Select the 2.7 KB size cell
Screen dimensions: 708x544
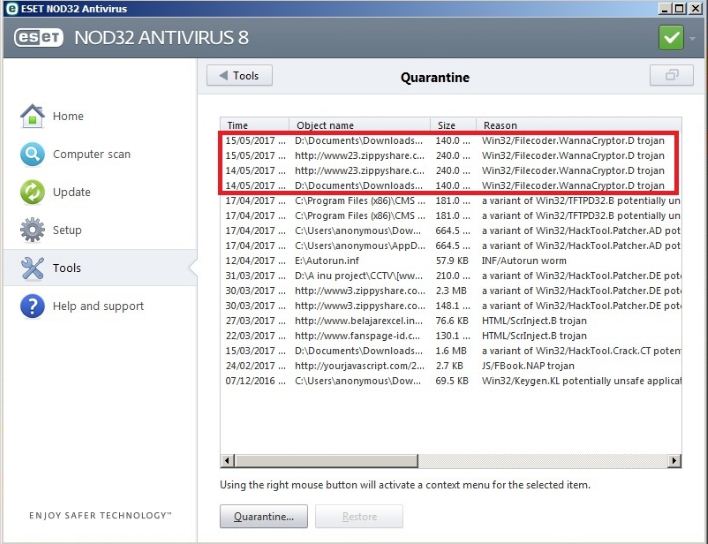coord(449,366)
